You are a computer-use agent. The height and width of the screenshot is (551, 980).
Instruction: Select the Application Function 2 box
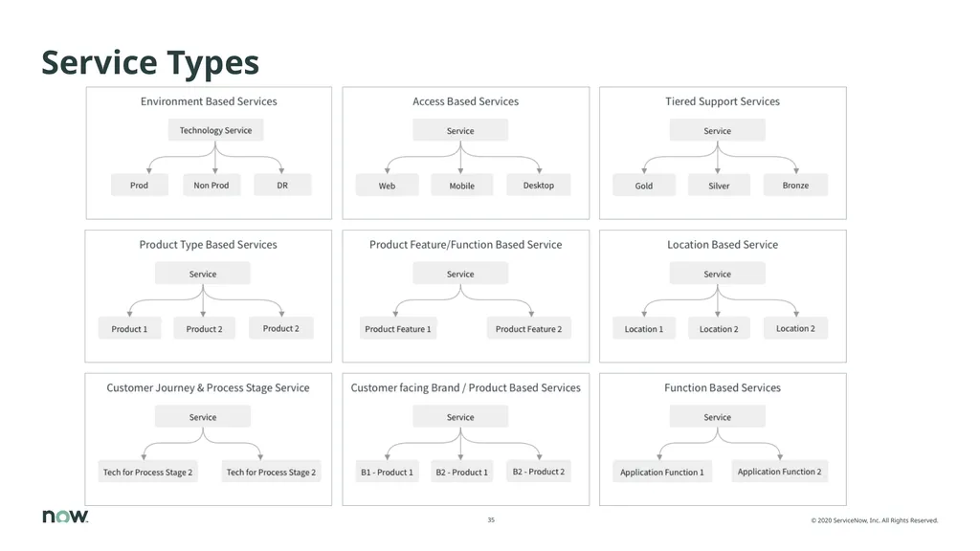click(x=779, y=471)
